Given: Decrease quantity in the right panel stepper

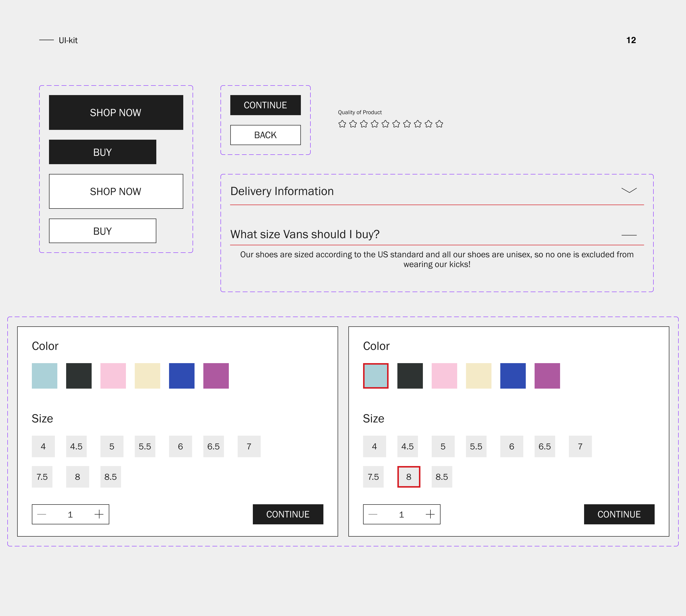Looking at the screenshot, I should (x=373, y=515).
